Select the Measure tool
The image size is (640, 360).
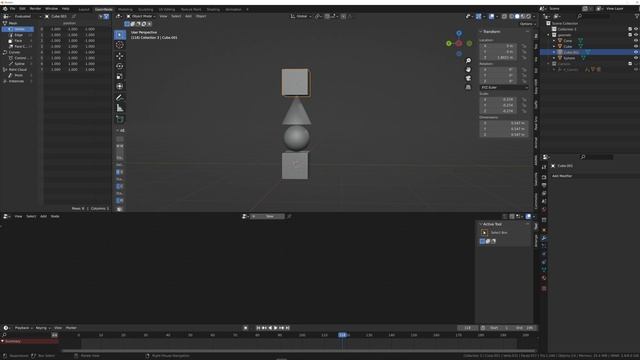click(120, 108)
